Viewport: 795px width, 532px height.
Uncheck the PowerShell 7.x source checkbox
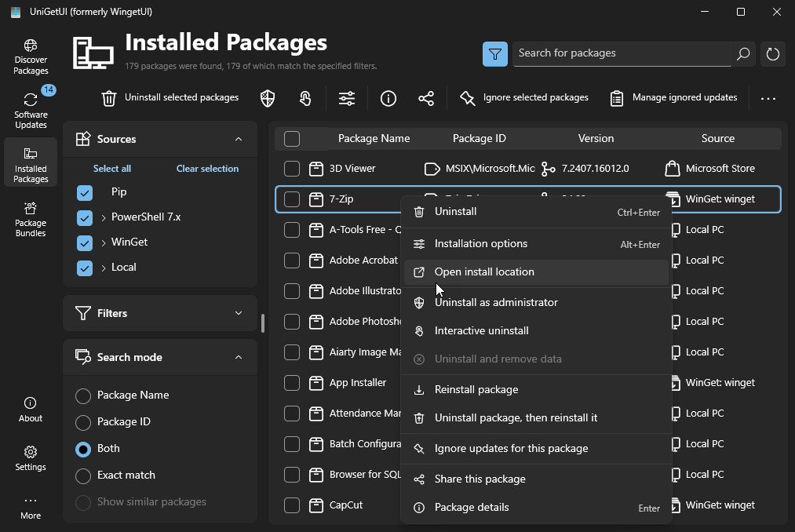coord(85,218)
